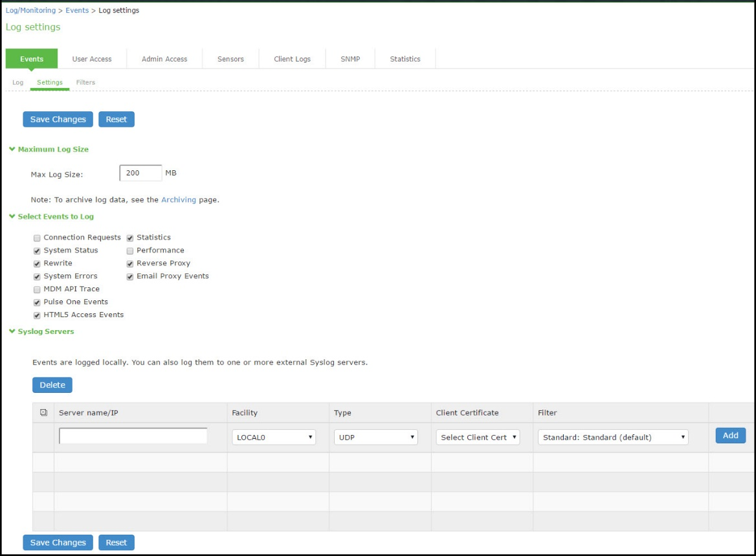Image resolution: width=756 pixels, height=556 pixels.
Task: Open the Type dropdown showing UDP
Action: pos(375,437)
